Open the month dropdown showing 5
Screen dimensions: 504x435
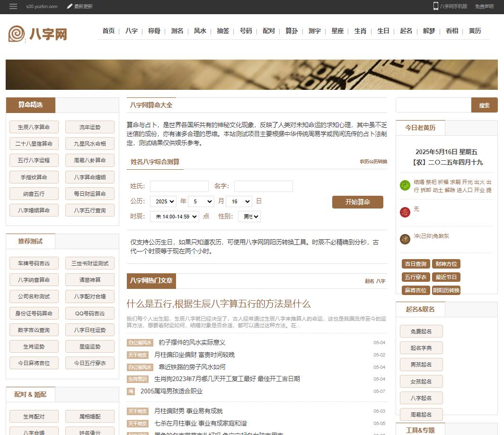[201, 201]
